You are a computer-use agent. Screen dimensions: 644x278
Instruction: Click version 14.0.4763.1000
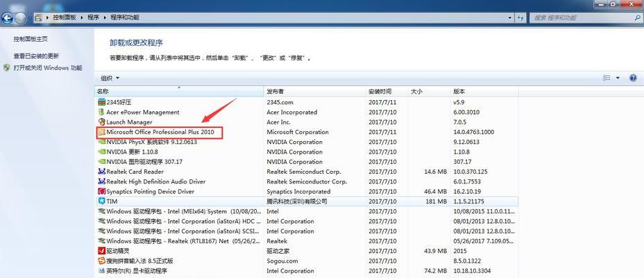point(473,132)
